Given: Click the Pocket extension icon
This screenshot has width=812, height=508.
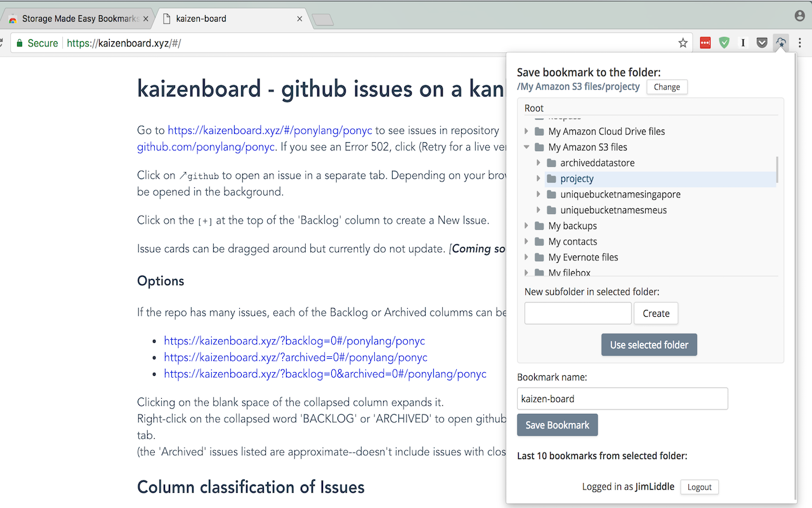Looking at the screenshot, I should (763, 43).
